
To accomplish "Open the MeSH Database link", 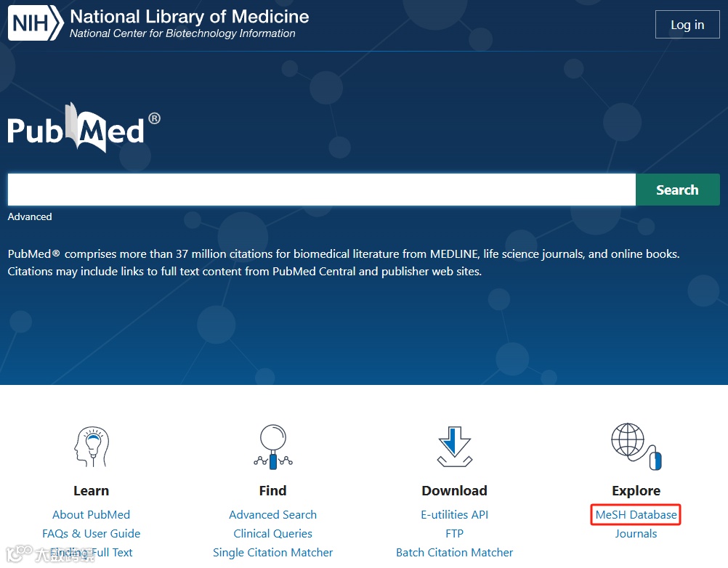I will coord(636,515).
